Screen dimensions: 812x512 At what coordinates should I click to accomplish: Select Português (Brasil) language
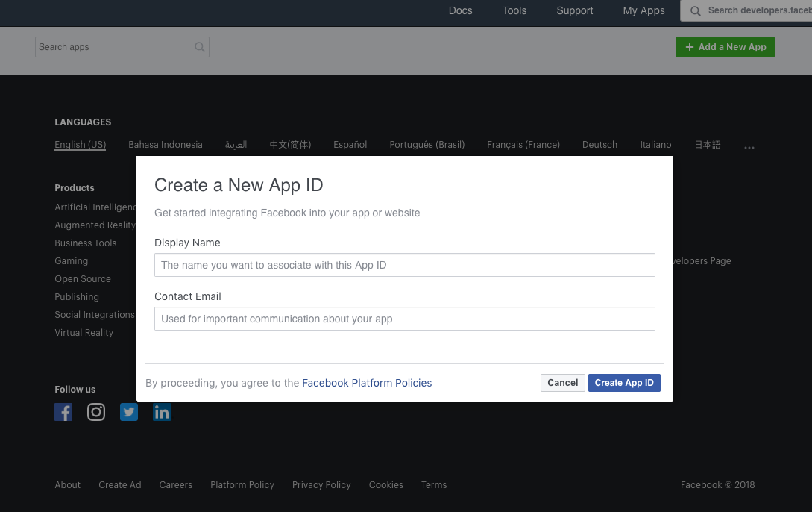coord(427,145)
